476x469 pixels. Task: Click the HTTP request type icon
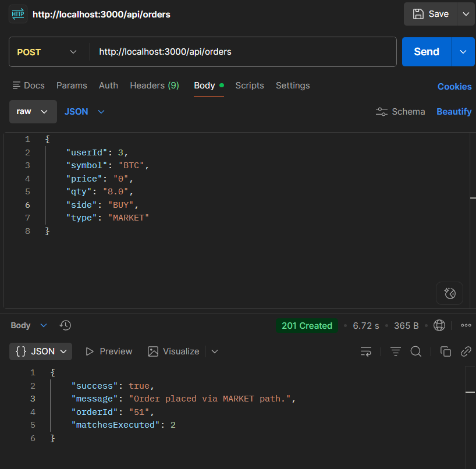[18, 14]
